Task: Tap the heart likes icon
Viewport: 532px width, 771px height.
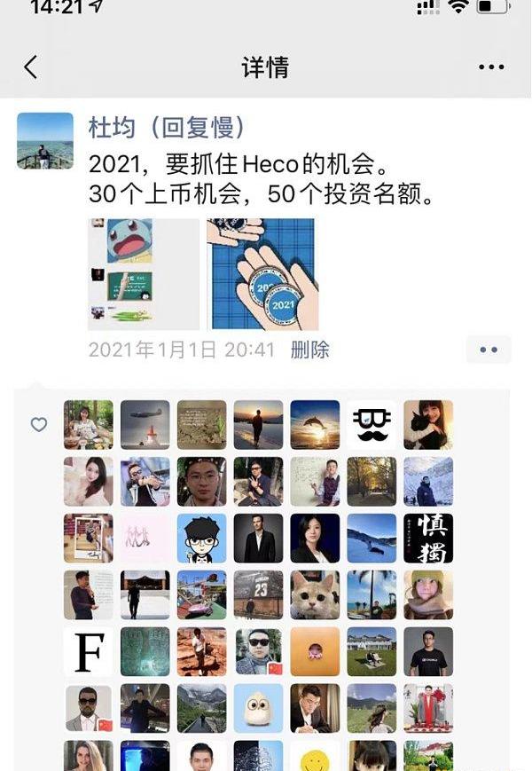Action: tap(39, 424)
